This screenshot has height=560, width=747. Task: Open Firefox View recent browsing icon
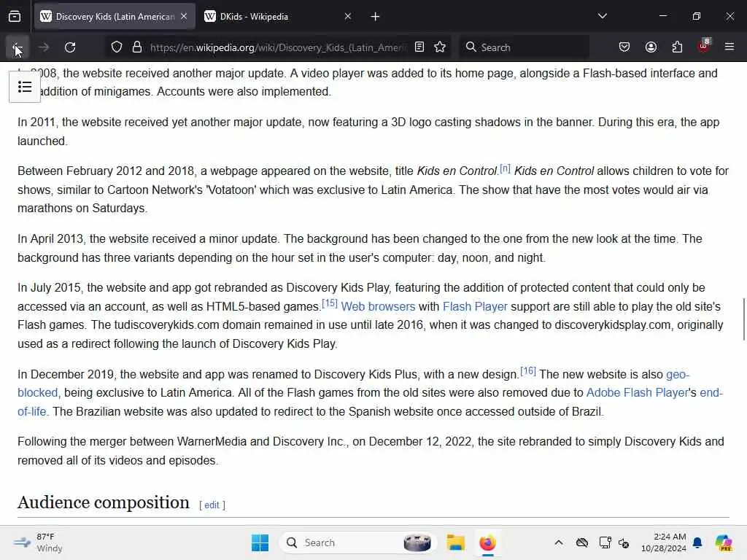click(15, 17)
